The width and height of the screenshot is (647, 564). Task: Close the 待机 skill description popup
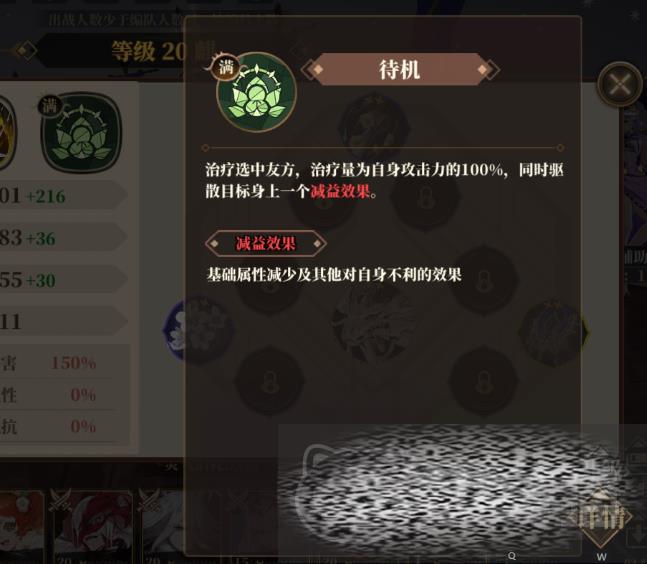point(620,85)
